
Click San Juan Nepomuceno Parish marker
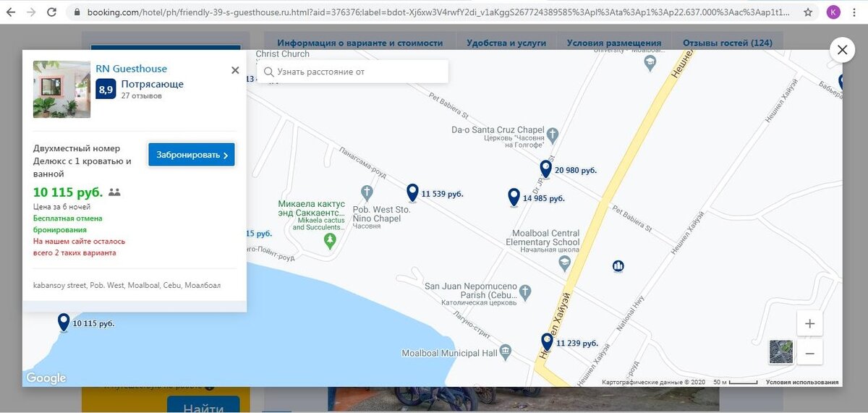tap(526, 291)
